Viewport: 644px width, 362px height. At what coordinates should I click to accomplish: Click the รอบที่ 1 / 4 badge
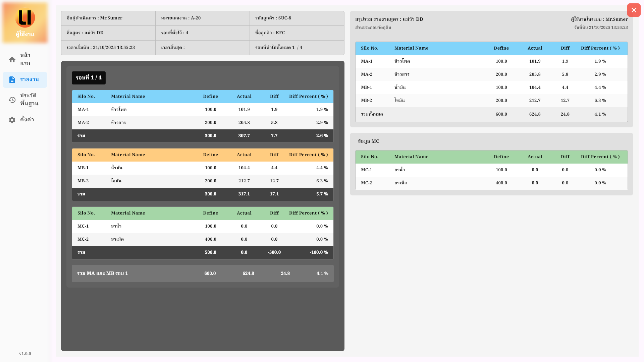[x=89, y=78]
